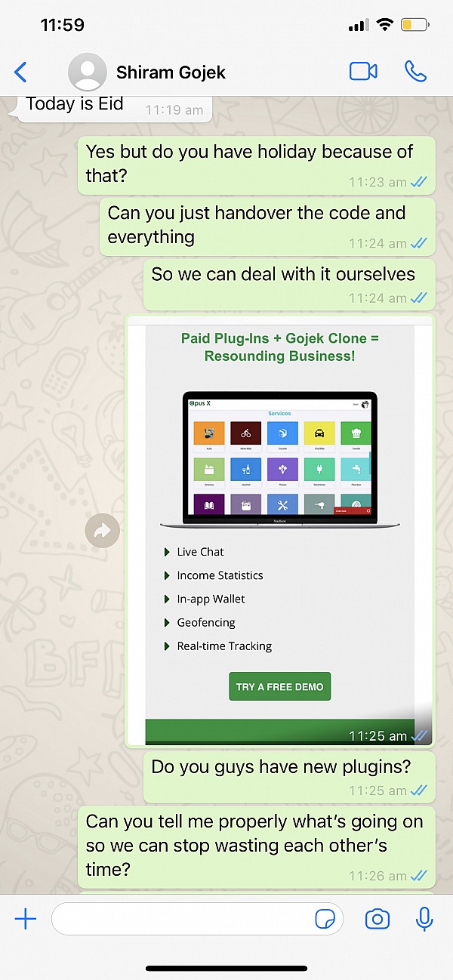Open the camera from the chat bar
Viewport: 453px width, 980px height.
[x=377, y=919]
